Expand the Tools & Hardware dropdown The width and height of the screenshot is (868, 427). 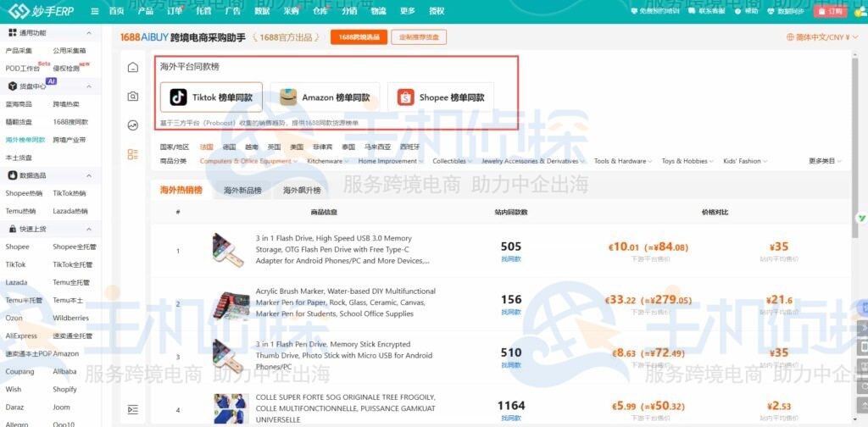coord(623,161)
